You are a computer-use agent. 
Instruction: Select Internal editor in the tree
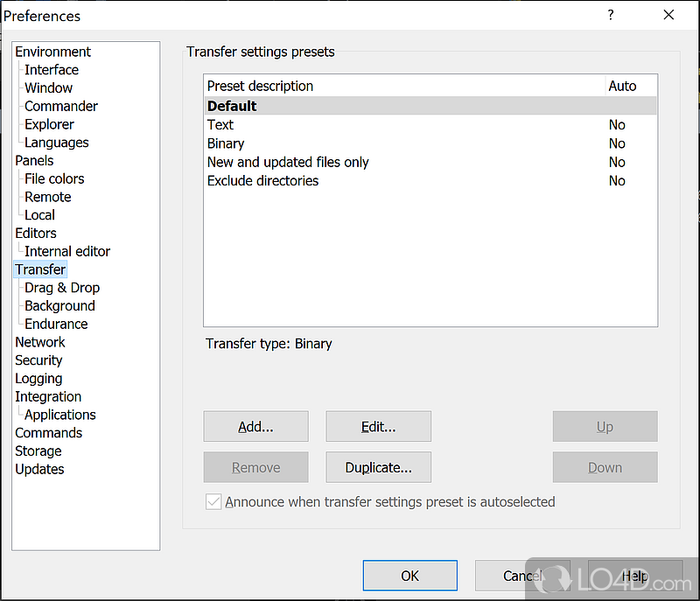[66, 251]
